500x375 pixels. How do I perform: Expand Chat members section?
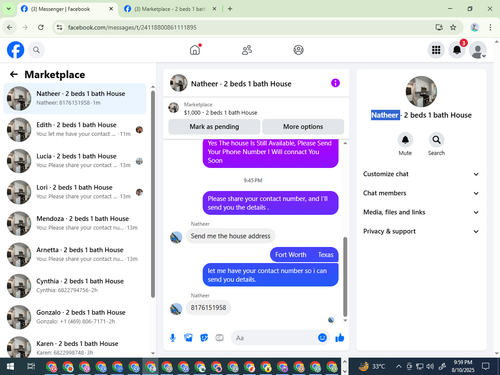[x=421, y=193]
